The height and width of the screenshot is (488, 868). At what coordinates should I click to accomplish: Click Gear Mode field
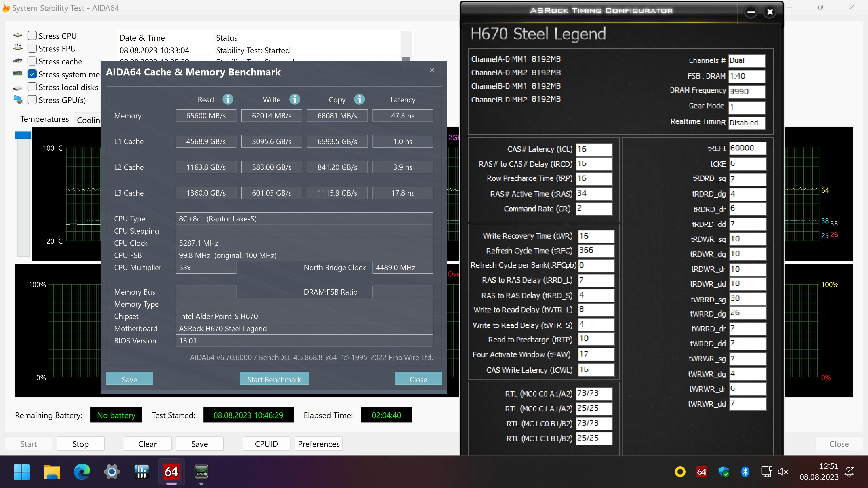(x=747, y=108)
